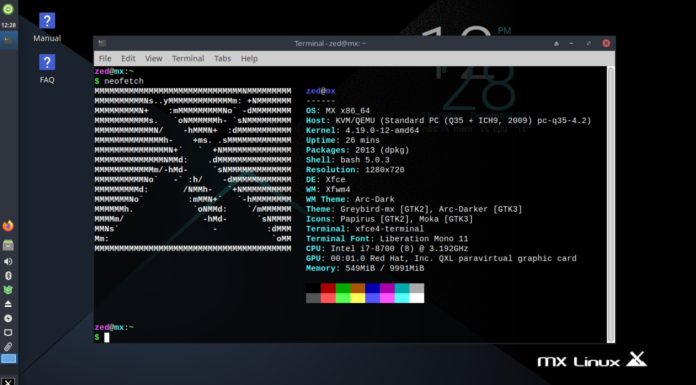Image resolution: width=696 pixels, height=385 pixels.
Task: Open the file manager drawer icon in the panel
Action: pyautogui.click(x=8, y=245)
